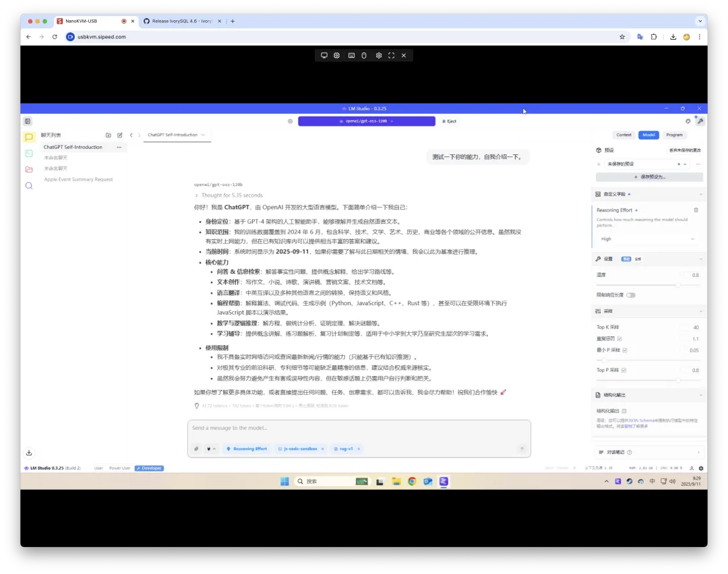The image size is (728, 574).
Task: Open NanoKVM video settings icon
Action: (x=336, y=55)
